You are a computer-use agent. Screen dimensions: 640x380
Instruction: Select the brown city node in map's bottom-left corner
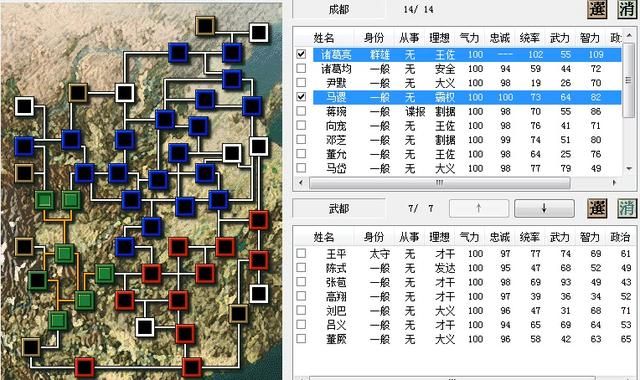[31, 347]
